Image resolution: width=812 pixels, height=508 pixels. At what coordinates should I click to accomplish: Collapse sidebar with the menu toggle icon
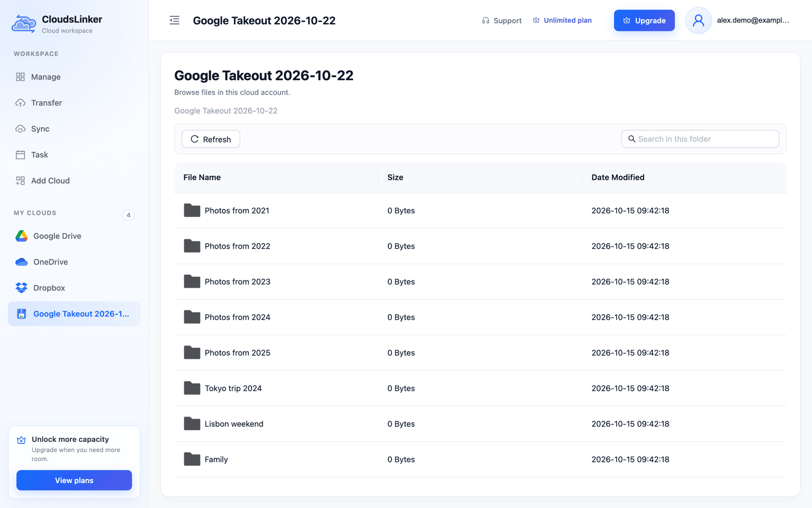[175, 20]
